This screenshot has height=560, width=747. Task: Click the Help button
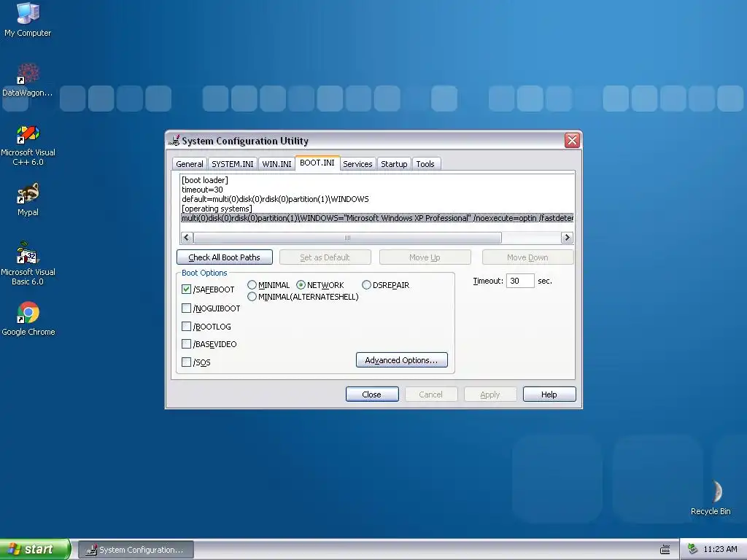(549, 394)
